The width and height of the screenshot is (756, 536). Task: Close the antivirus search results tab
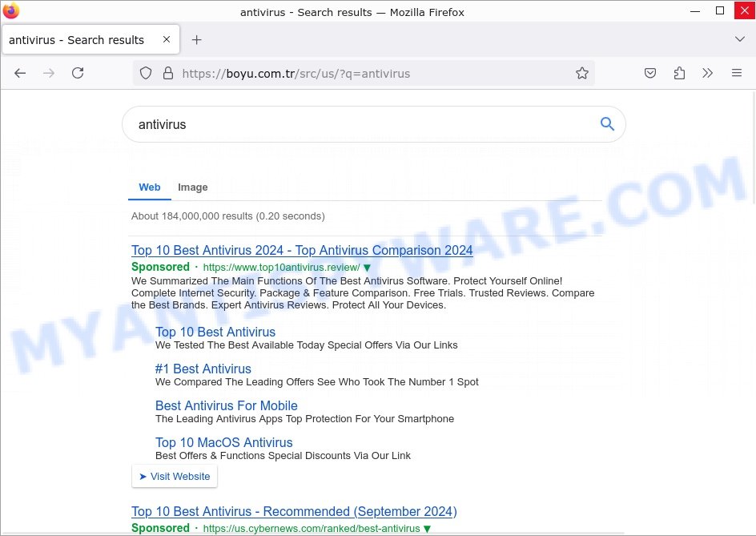pyautogui.click(x=167, y=39)
